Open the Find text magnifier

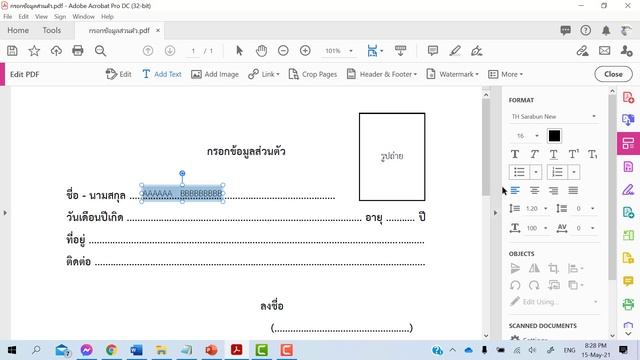pos(100,51)
